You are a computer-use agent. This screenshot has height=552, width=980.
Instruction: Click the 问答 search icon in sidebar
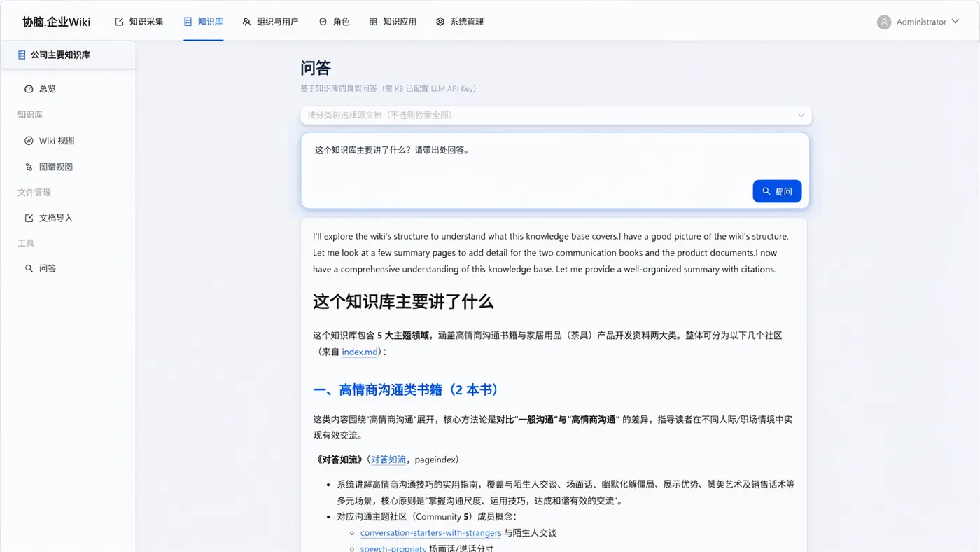29,268
